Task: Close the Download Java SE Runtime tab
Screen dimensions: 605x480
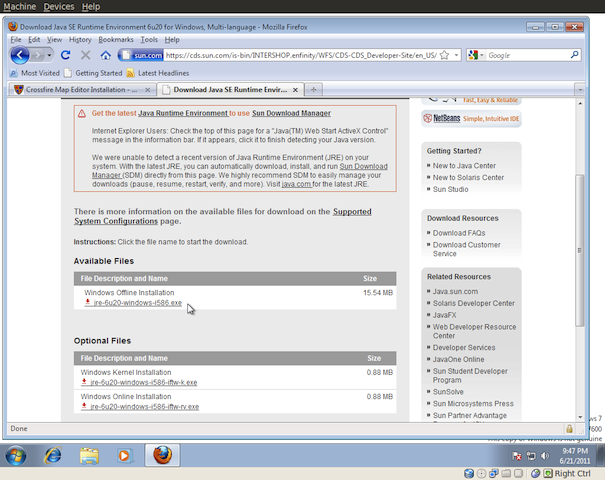Action: pos(295,90)
